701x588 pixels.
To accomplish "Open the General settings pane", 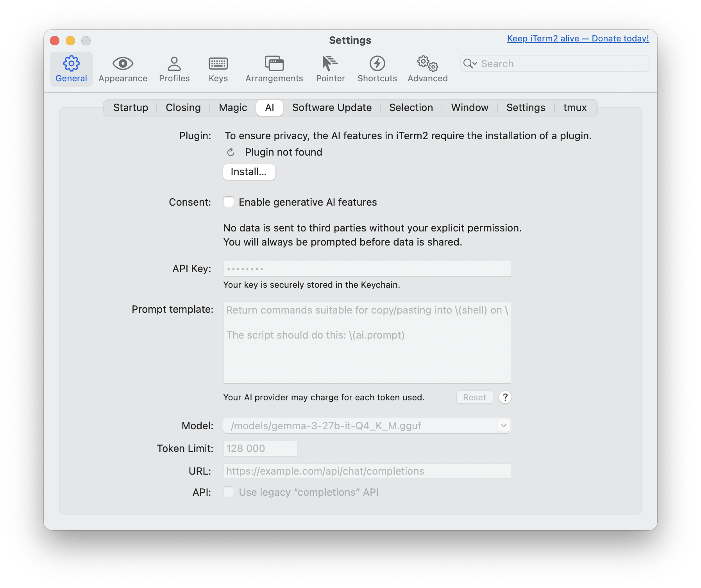I will (71, 69).
